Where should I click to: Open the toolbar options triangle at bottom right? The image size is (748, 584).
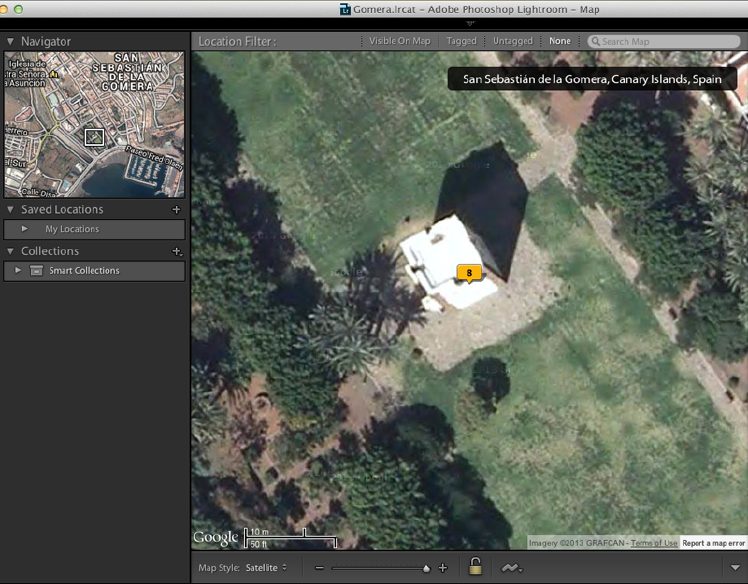click(x=735, y=568)
